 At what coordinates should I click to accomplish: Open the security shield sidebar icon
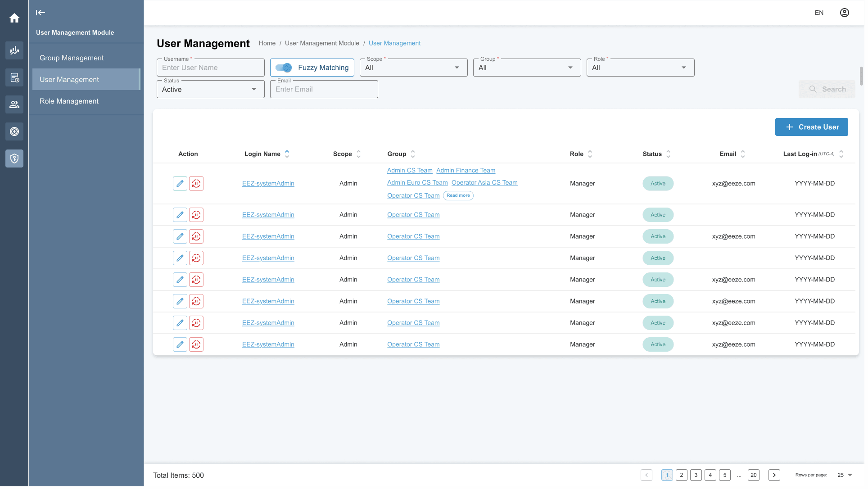pos(14,159)
